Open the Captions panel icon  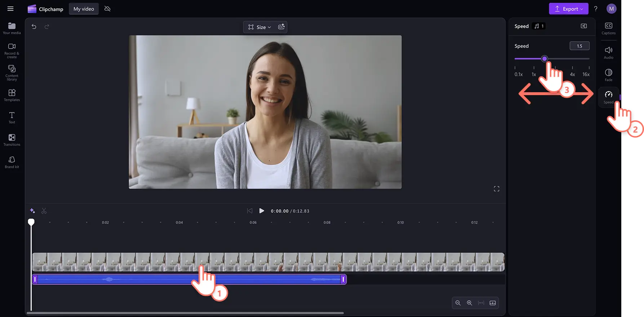[609, 28]
